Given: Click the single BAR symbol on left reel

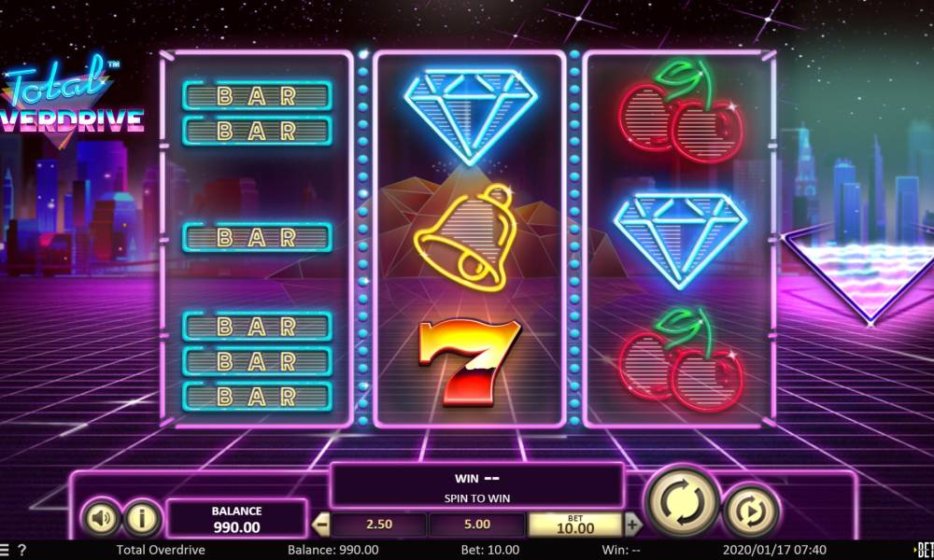Looking at the screenshot, I should tap(257, 237).
